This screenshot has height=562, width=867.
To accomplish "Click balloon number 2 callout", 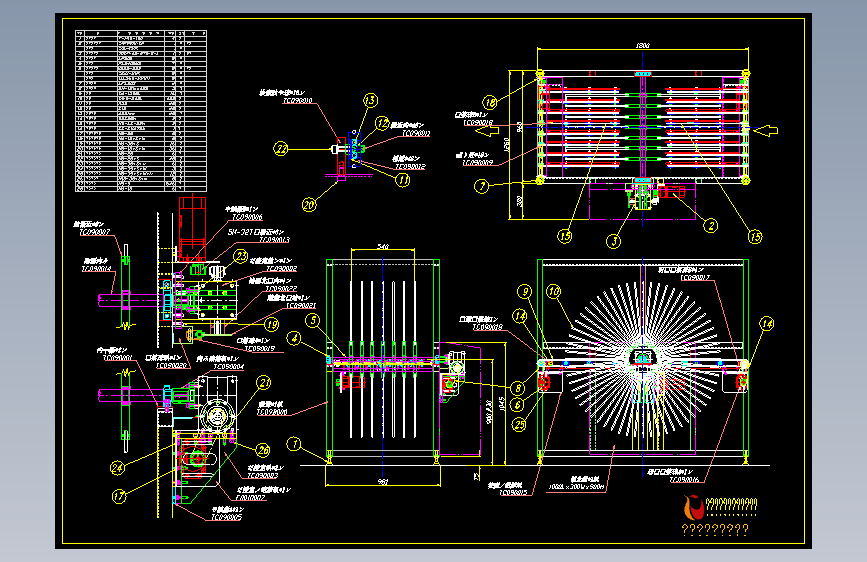I will coord(711,225).
